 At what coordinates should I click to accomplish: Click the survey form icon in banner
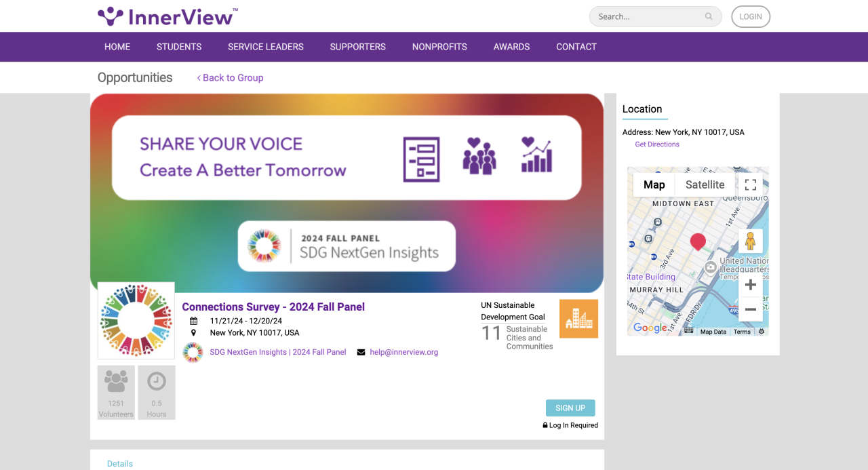[x=421, y=159]
